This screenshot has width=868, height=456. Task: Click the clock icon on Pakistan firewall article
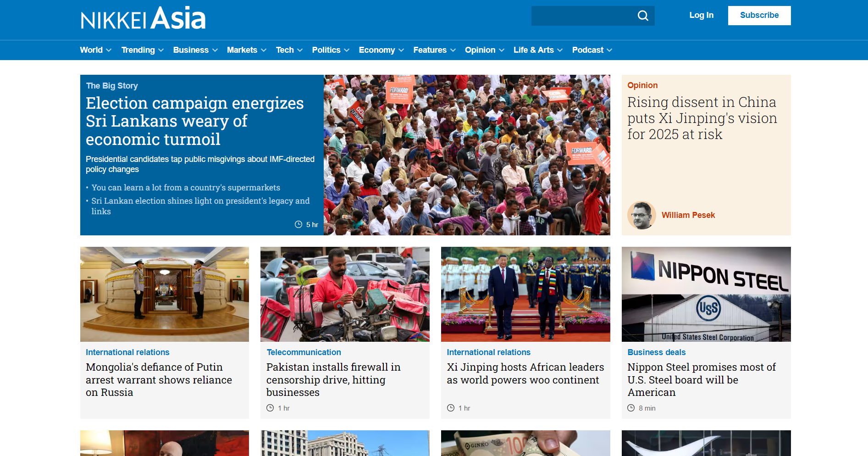270,408
